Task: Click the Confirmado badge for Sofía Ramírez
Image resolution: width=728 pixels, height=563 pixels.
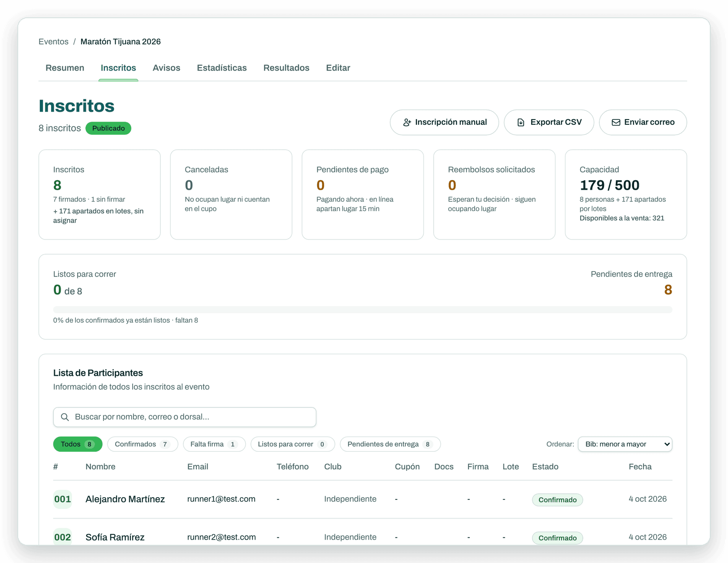Action: point(557,538)
